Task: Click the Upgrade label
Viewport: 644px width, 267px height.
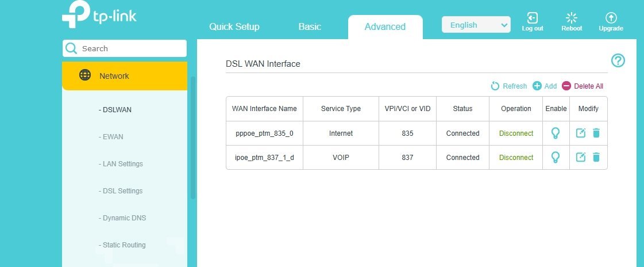Action: click(611, 28)
